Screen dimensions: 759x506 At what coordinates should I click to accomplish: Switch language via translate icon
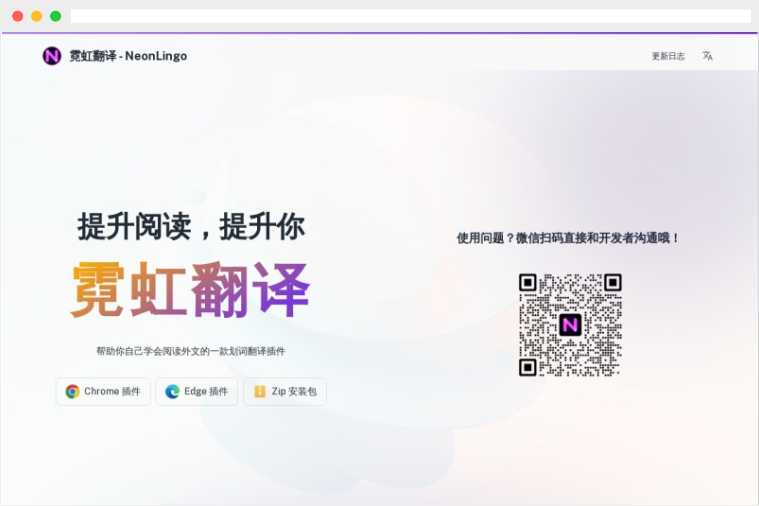[708, 56]
